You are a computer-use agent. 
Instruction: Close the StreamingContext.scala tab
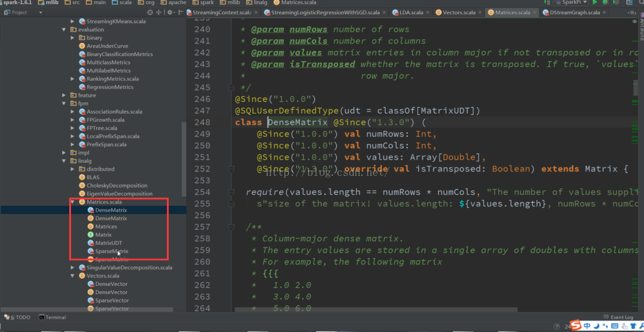(255, 12)
